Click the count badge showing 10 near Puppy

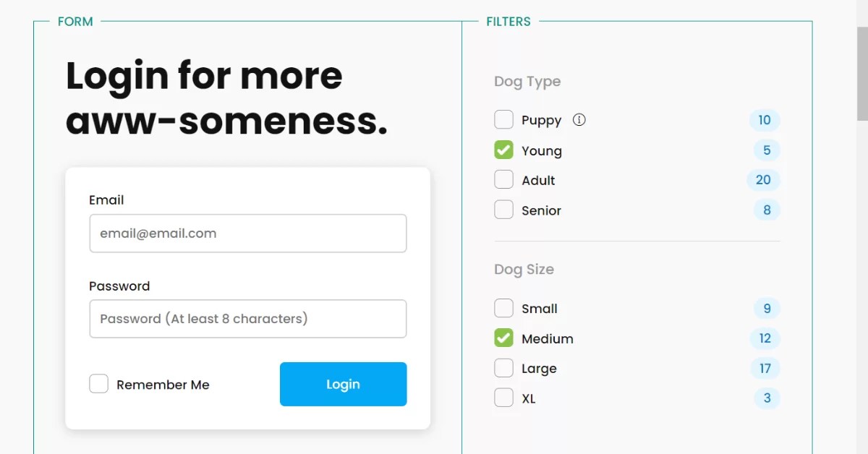[765, 120]
